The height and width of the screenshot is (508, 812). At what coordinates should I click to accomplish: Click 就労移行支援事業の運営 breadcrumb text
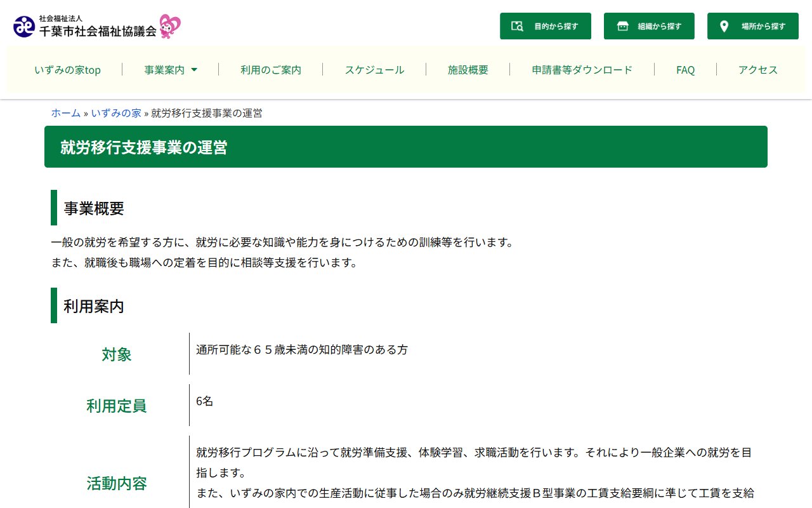click(207, 113)
